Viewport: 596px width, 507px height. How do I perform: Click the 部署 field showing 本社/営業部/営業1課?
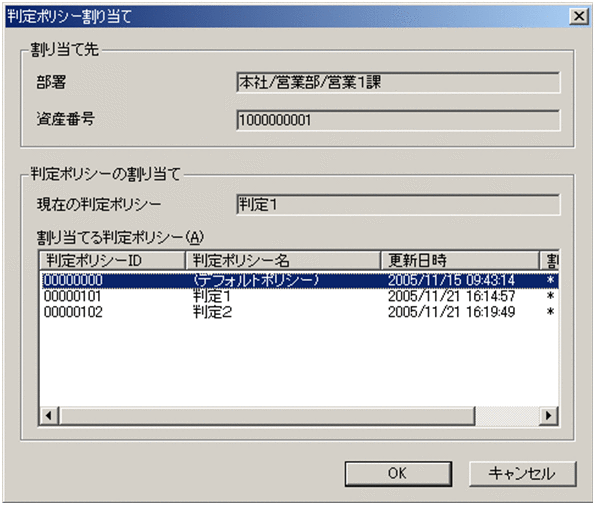click(398, 82)
